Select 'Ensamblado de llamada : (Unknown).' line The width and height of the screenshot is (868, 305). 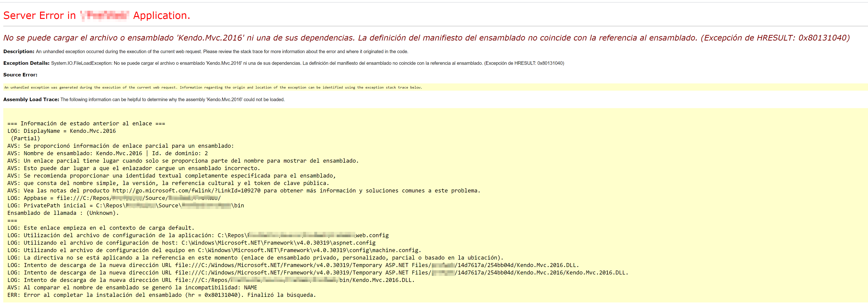(63, 213)
